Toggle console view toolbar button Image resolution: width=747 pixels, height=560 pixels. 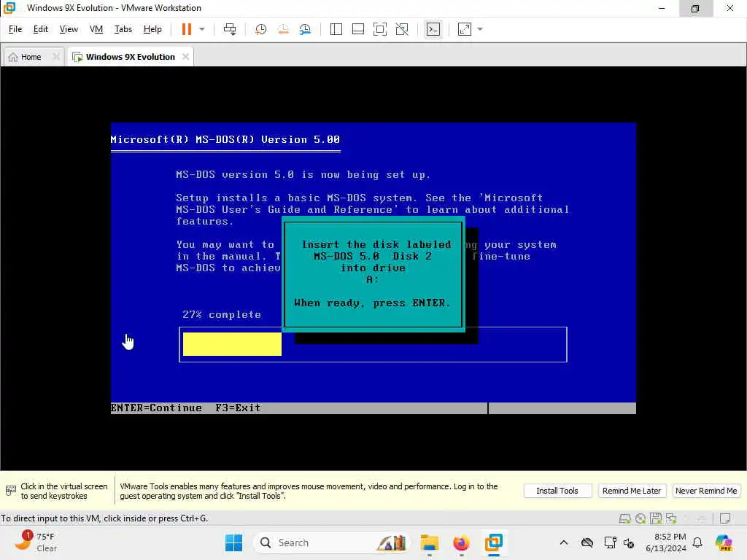pyautogui.click(x=433, y=29)
